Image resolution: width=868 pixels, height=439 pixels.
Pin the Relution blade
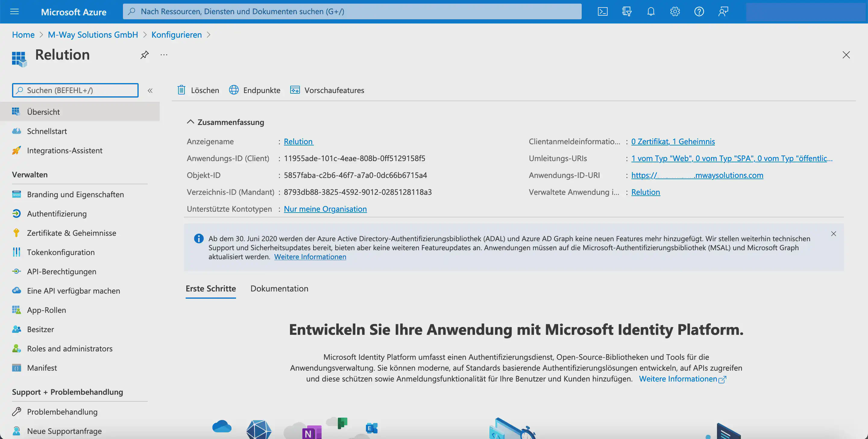(x=145, y=54)
